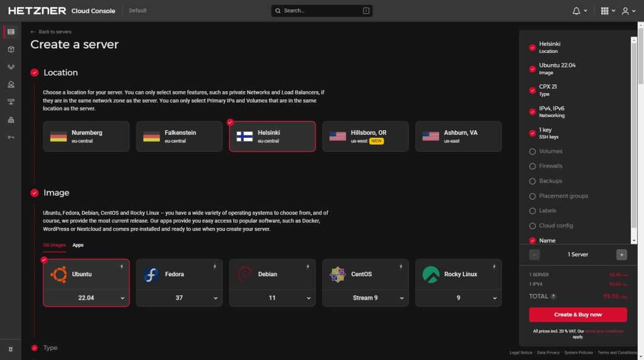The width and height of the screenshot is (644, 360).
Task: Expand the Ubuntu 22.04 version dropdown
Action: (x=86, y=298)
